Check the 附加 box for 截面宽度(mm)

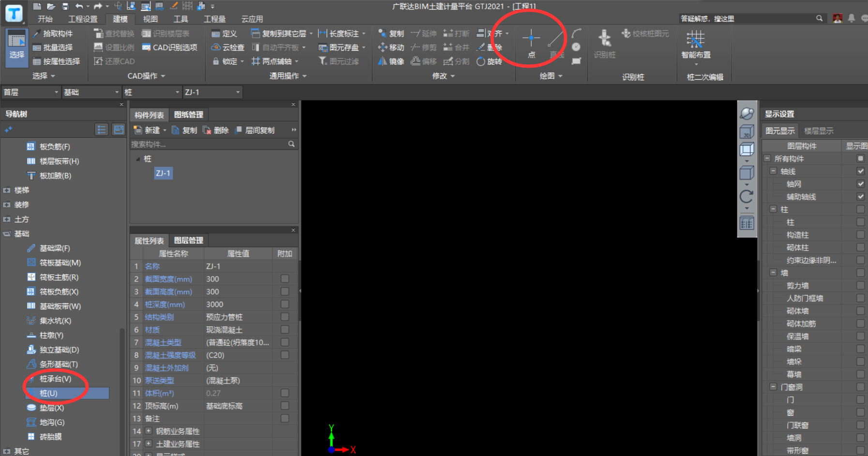[x=284, y=279]
